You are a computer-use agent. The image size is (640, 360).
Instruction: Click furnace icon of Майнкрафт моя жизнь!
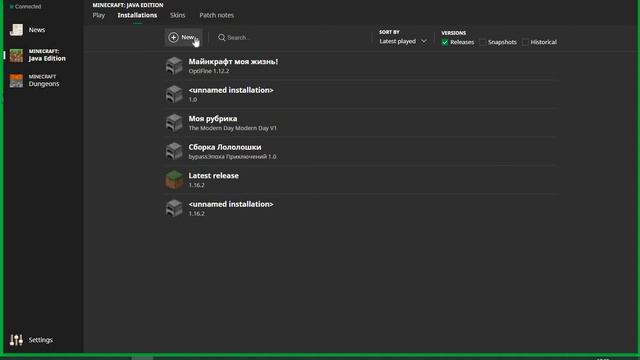pos(174,66)
